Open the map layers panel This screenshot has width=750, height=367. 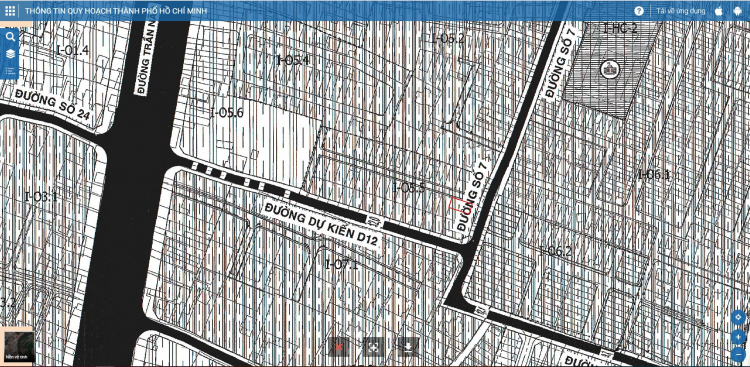tap(11, 54)
